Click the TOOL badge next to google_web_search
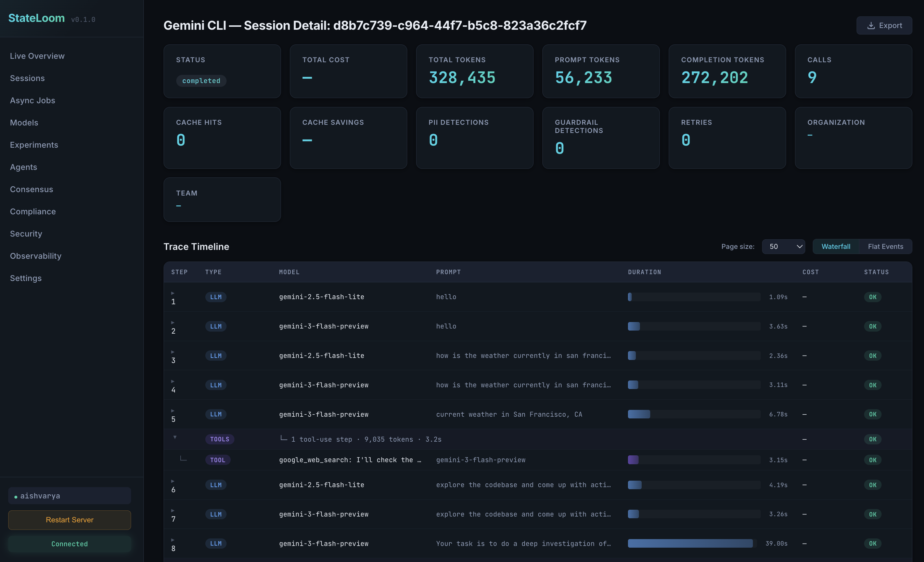The image size is (924, 562). pos(218,460)
